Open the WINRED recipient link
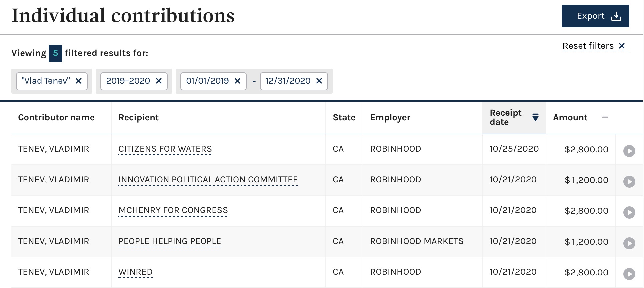Screen dimensions: 644x288 135,272
